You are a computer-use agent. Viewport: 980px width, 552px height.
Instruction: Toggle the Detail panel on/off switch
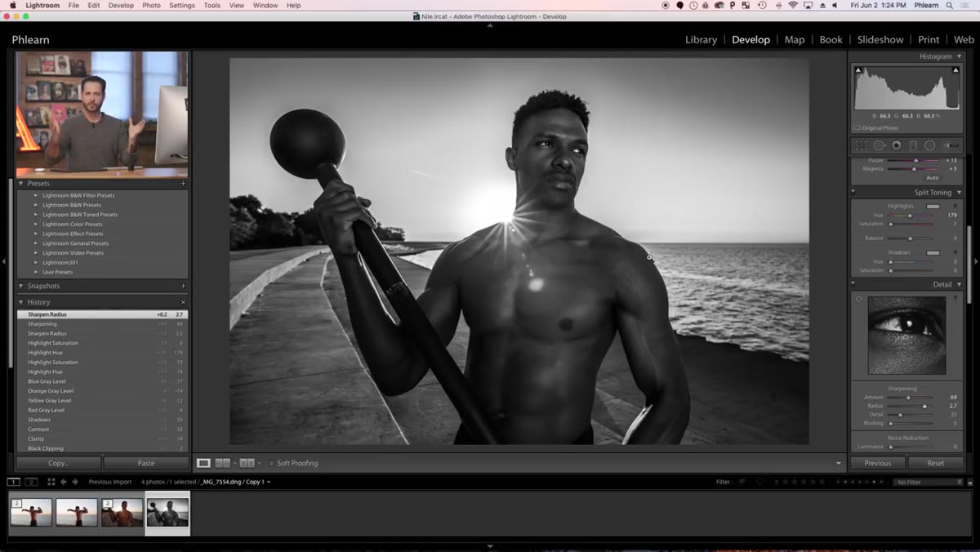coord(853,284)
